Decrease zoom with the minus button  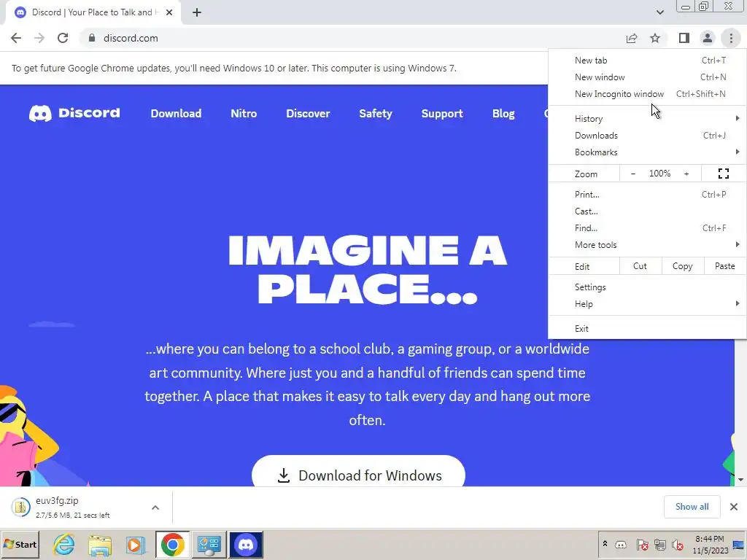point(632,174)
